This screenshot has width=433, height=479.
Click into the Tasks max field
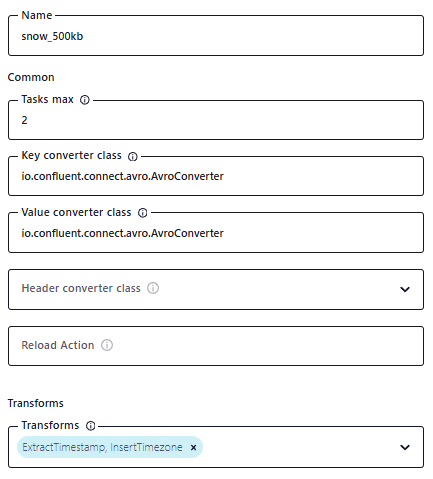(216, 120)
